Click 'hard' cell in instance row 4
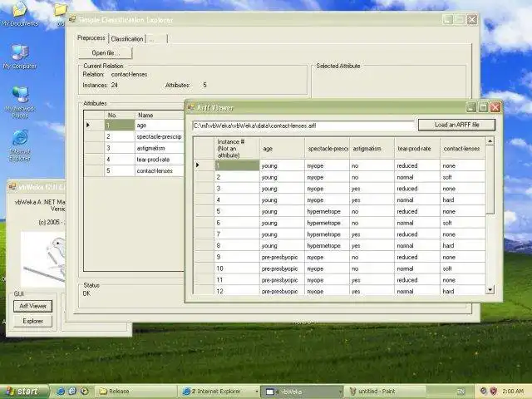This screenshot has height=399, width=532. point(463,199)
